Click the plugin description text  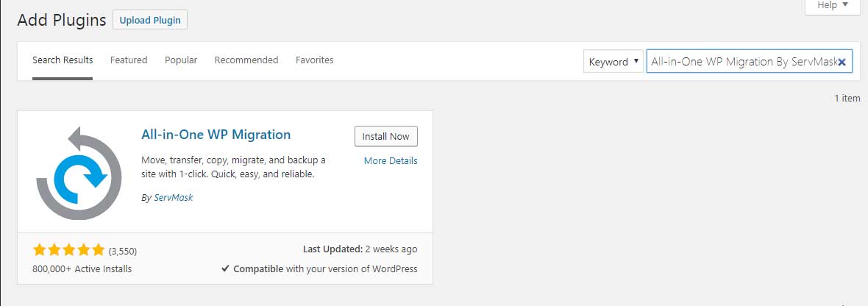[234, 167]
